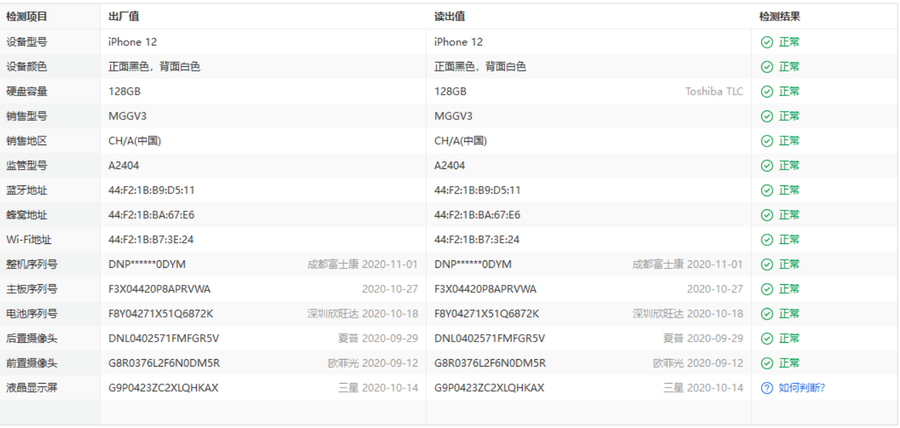Viewport: 900px width, 428px height.
Task: Click factory value A2404
Action: coord(124,165)
